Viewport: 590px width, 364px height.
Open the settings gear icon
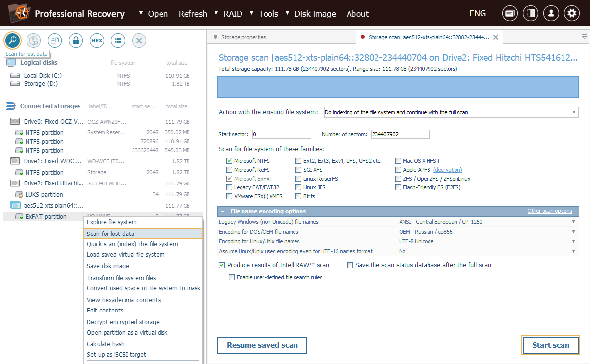572,14
